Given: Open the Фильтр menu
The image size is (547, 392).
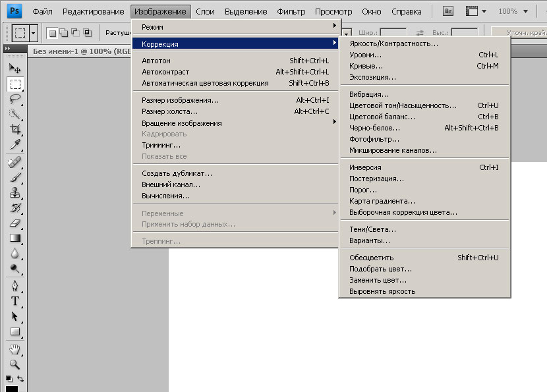Looking at the screenshot, I should pyautogui.click(x=291, y=11).
